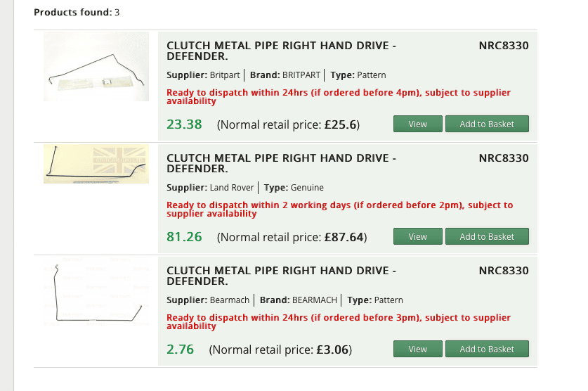View the Land Rover genuine pipe priced 81.26
This screenshot has width=588, height=391.
click(x=418, y=236)
